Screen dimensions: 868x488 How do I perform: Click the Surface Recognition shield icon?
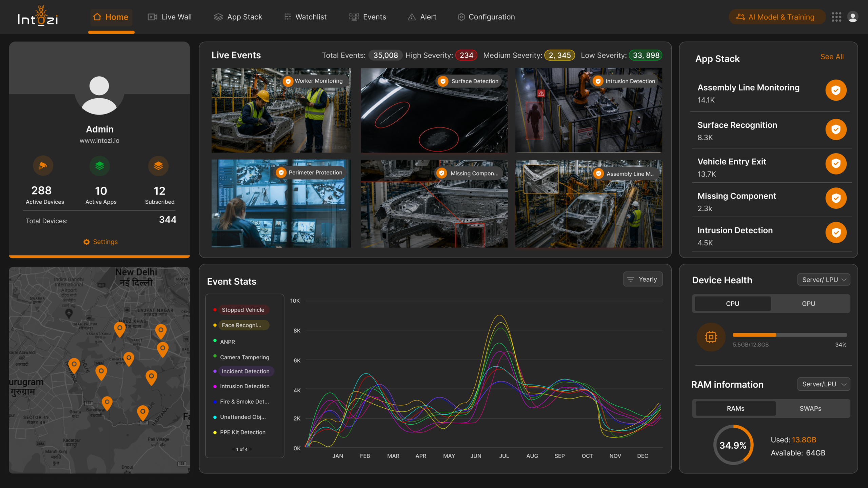click(836, 129)
